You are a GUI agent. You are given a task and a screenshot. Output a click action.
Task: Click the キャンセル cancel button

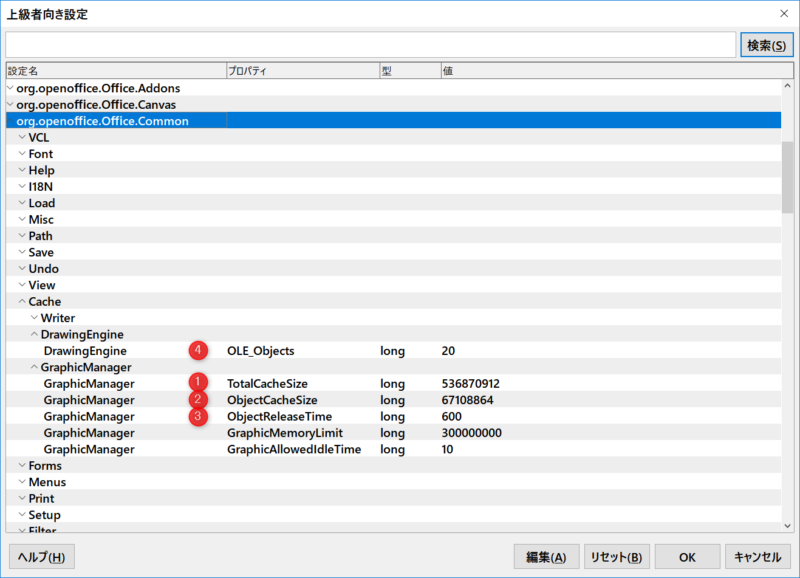[757, 557]
